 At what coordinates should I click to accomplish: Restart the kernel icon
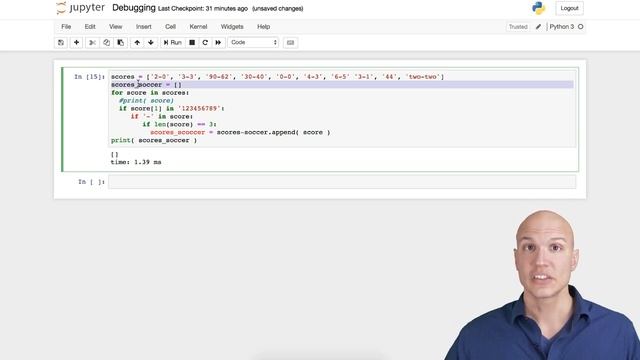click(205, 42)
